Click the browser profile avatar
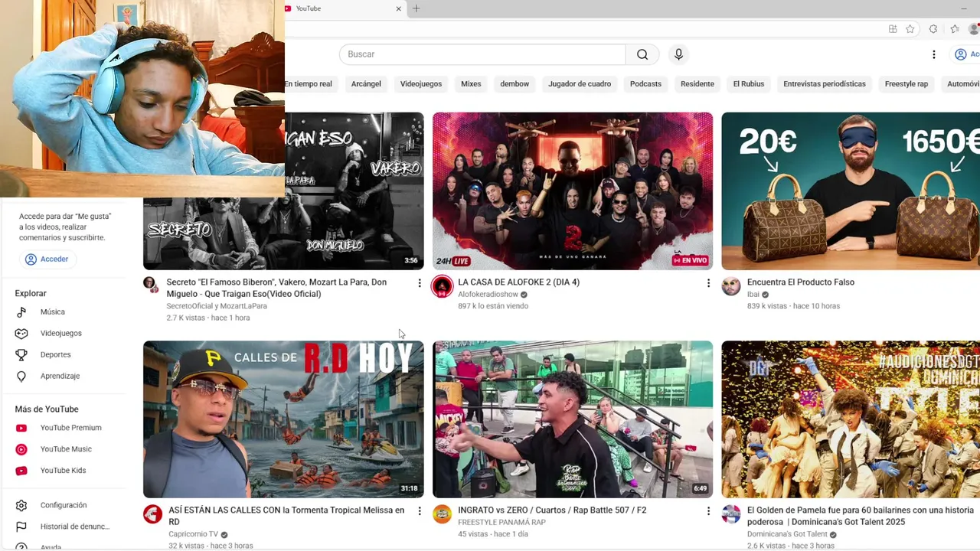Image resolution: width=980 pixels, height=551 pixels. click(x=975, y=29)
